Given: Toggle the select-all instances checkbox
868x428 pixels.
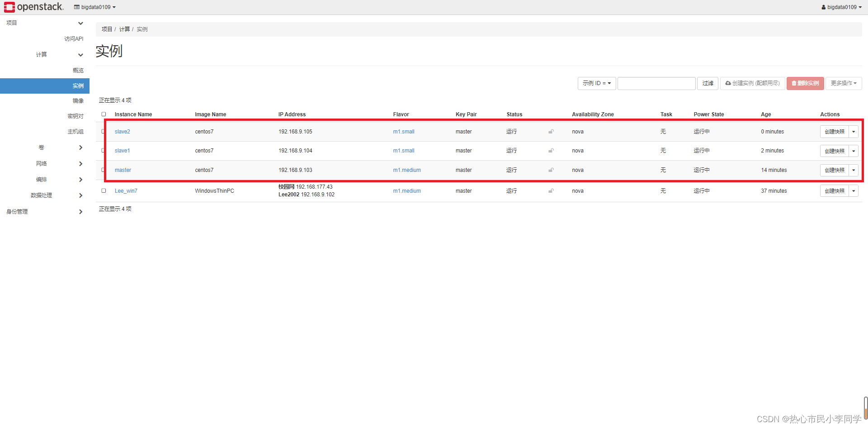Looking at the screenshot, I should [104, 114].
